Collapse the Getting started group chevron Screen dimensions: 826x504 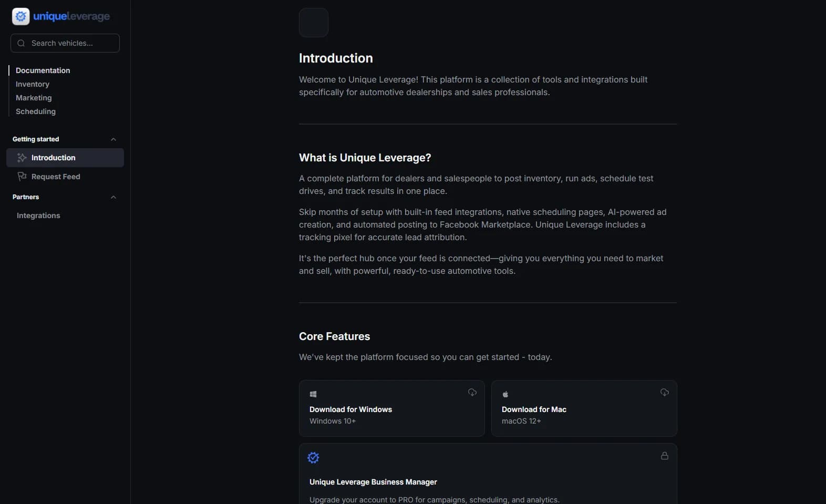[113, 139]
